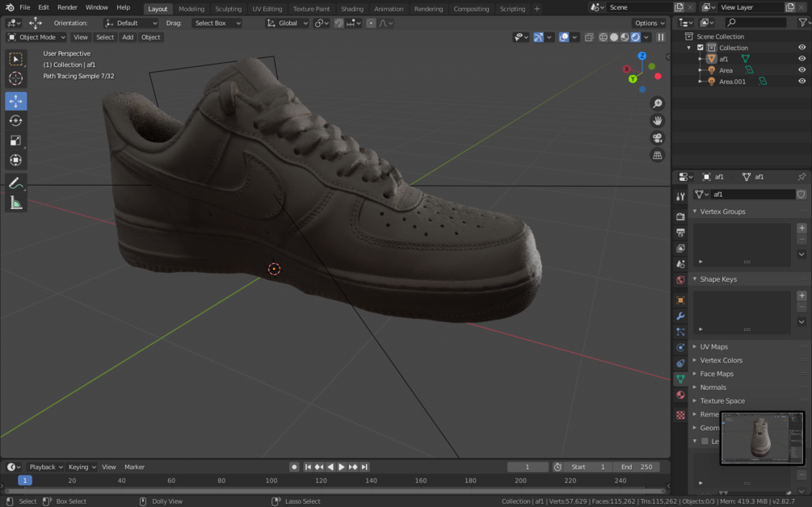Play the animation forward
The width and height of the screenshot is (812, 507).
pyautogui.click(x=342, y=467)
